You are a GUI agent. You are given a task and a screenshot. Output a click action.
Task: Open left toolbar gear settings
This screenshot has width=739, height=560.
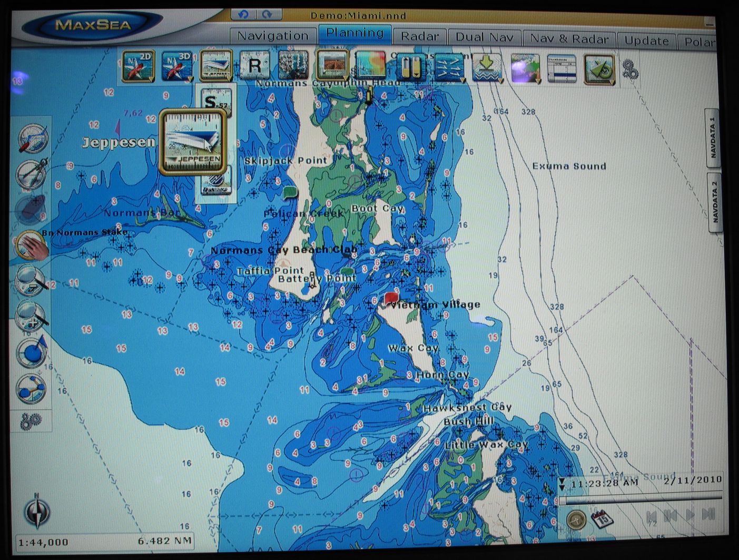coord(31,421)
